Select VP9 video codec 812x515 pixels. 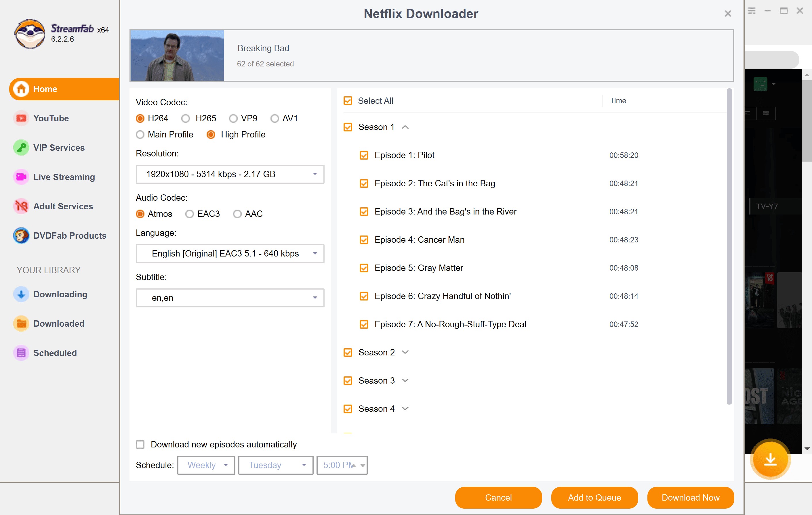pyautogui.click(x=233, y=119)
